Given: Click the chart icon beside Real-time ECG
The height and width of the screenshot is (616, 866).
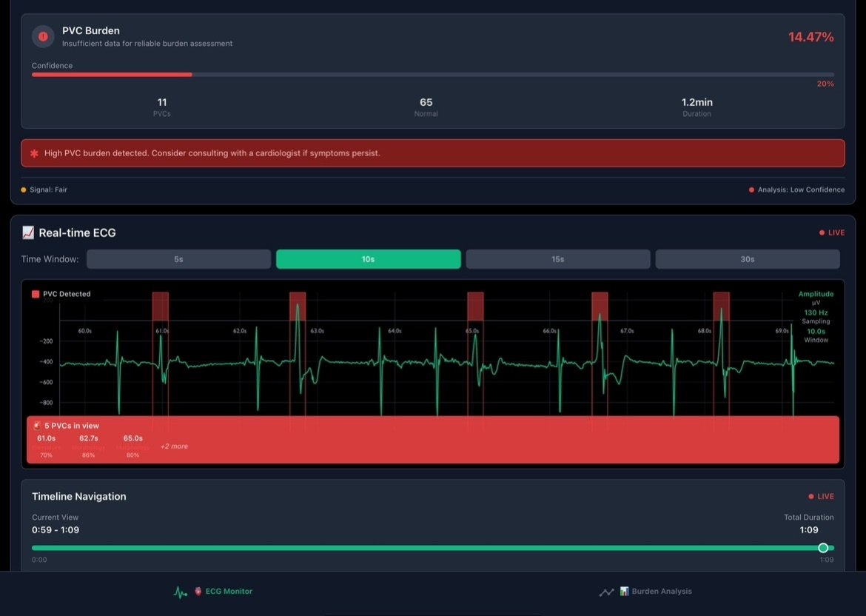Looking at the screenshot, I should (28, 232).
